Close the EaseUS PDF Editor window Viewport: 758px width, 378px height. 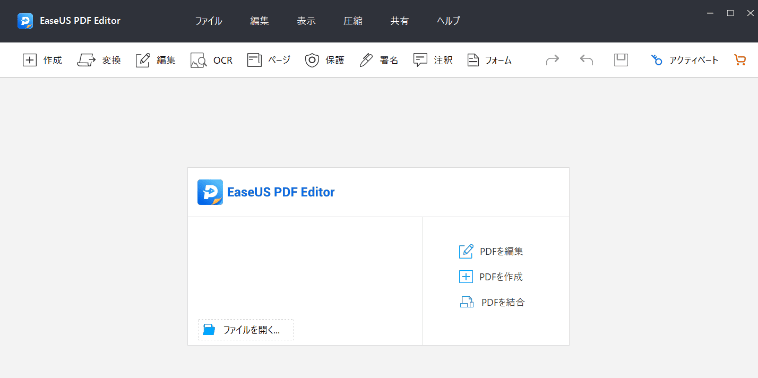tap(750, 14)
